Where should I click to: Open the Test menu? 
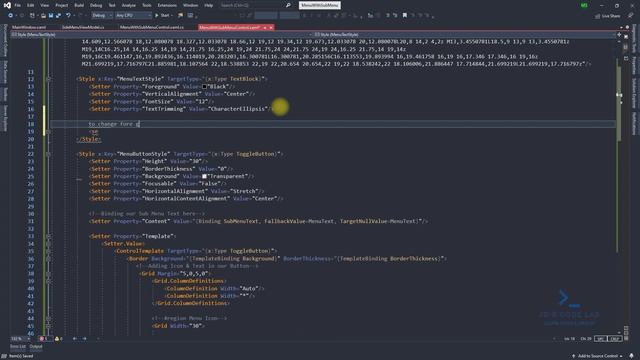(112, 5)
